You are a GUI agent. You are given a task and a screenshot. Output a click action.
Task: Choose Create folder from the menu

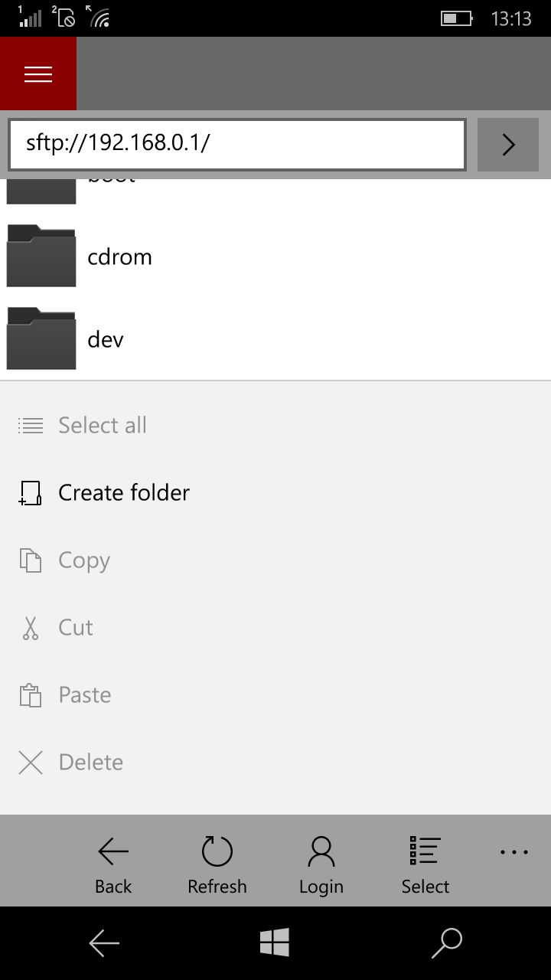[124, 492]
